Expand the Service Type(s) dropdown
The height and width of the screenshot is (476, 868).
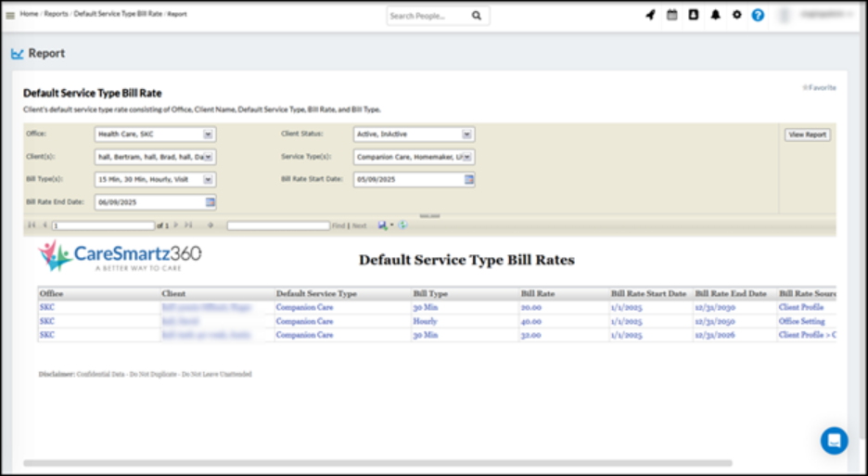pyautogui.click(x=466, y=157)
